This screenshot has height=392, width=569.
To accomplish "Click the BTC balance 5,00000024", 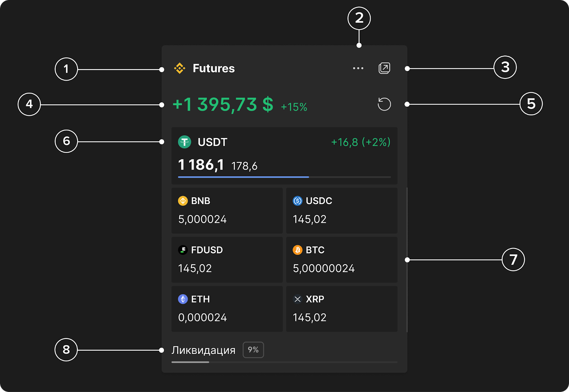I will click(324, 268).
